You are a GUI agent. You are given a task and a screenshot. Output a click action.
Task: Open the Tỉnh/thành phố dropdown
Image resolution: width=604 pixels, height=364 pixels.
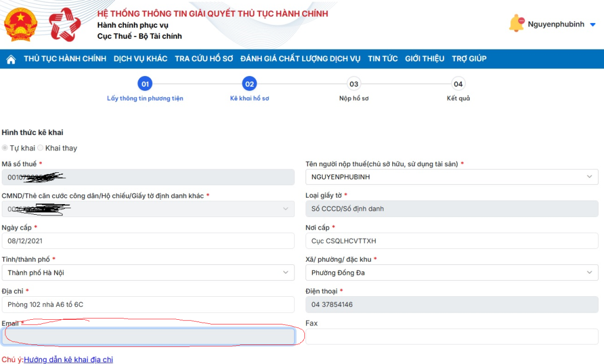click(148, 273)
